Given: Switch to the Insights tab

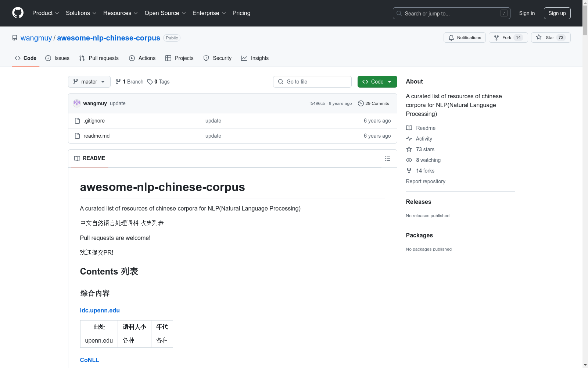Looking at the screenshot, I should (255, 58).
